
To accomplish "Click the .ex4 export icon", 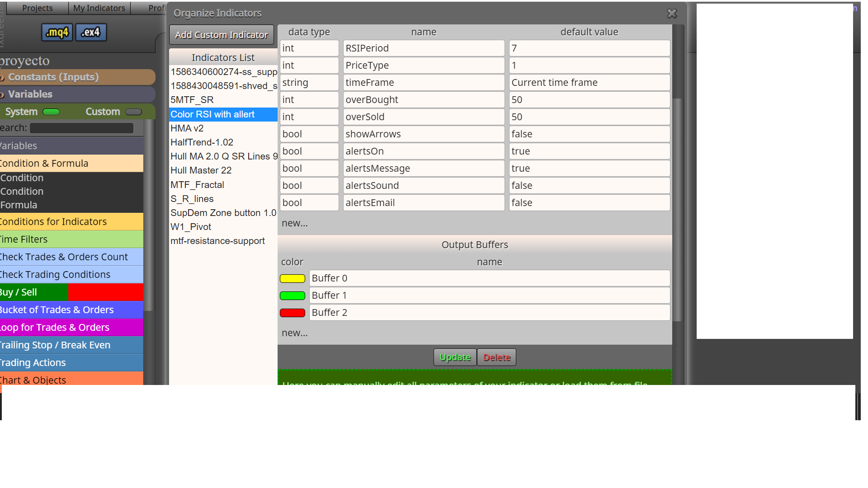I will [x=91, y=32].
